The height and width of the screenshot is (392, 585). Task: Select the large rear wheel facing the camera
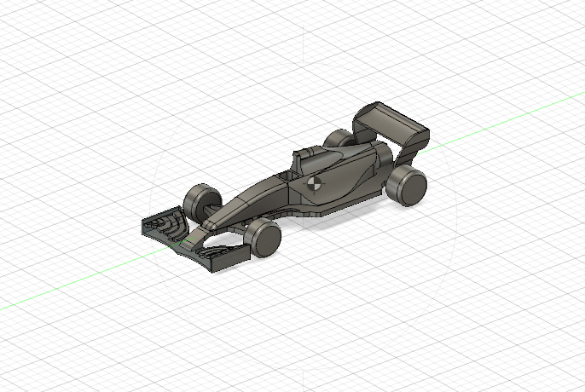point(408,186)
